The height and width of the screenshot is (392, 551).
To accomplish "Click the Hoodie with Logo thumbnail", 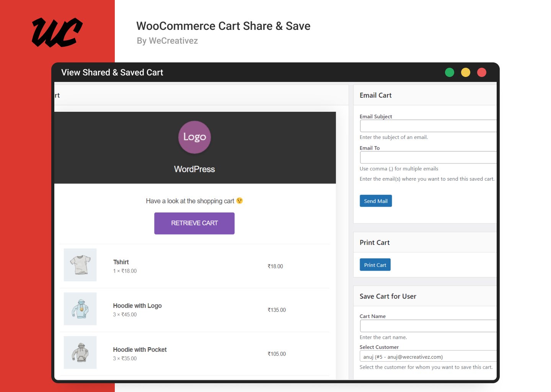I will (x=80, y=309).
